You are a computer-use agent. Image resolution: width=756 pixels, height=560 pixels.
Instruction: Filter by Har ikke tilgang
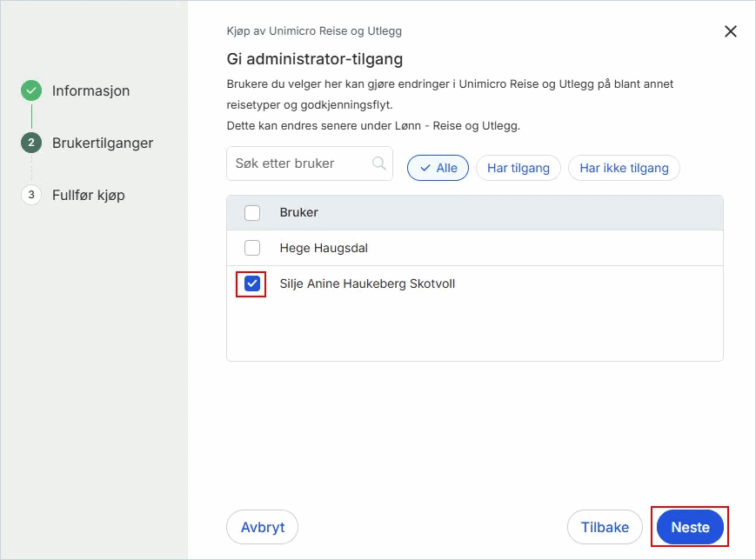624,168
